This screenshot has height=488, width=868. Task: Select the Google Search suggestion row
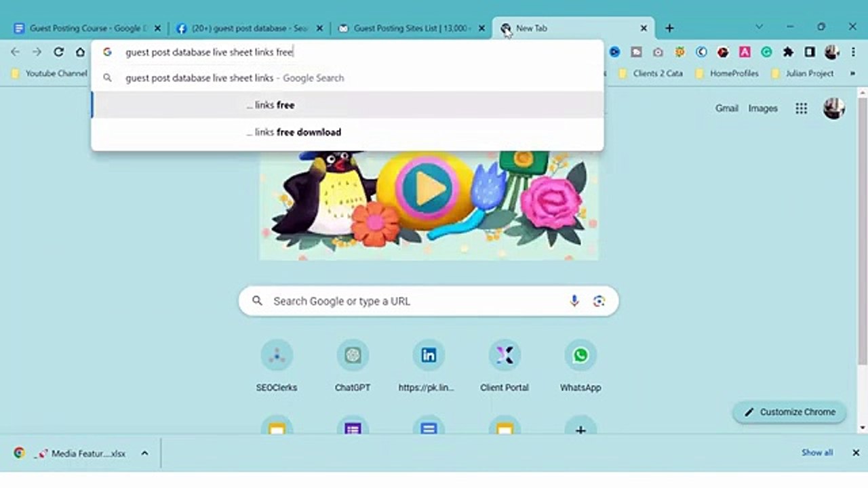pyautogui.click(x=347, y=78)
